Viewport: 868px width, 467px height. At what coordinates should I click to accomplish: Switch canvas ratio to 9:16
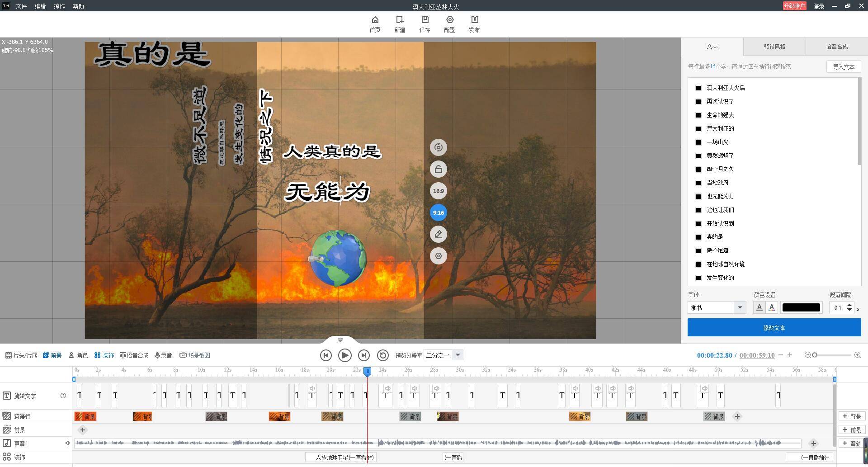[x=438, y=212]
